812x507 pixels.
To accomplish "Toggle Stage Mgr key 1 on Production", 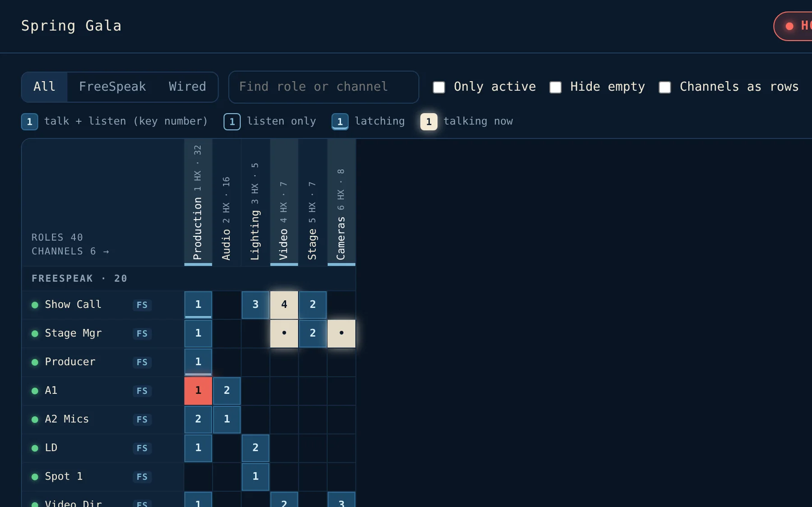I will [x=198, y=333].
